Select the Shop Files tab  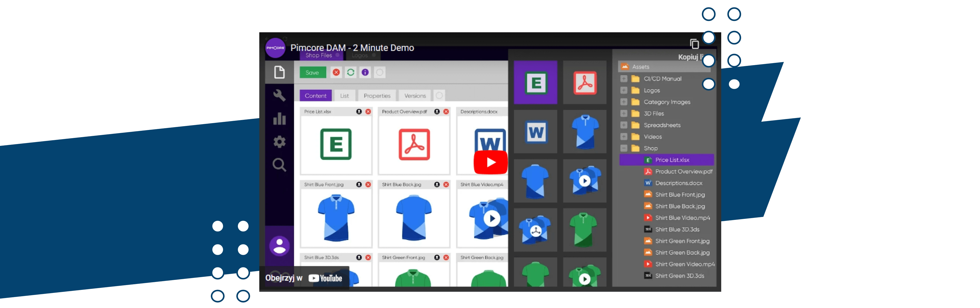click(x=321, y=56)
